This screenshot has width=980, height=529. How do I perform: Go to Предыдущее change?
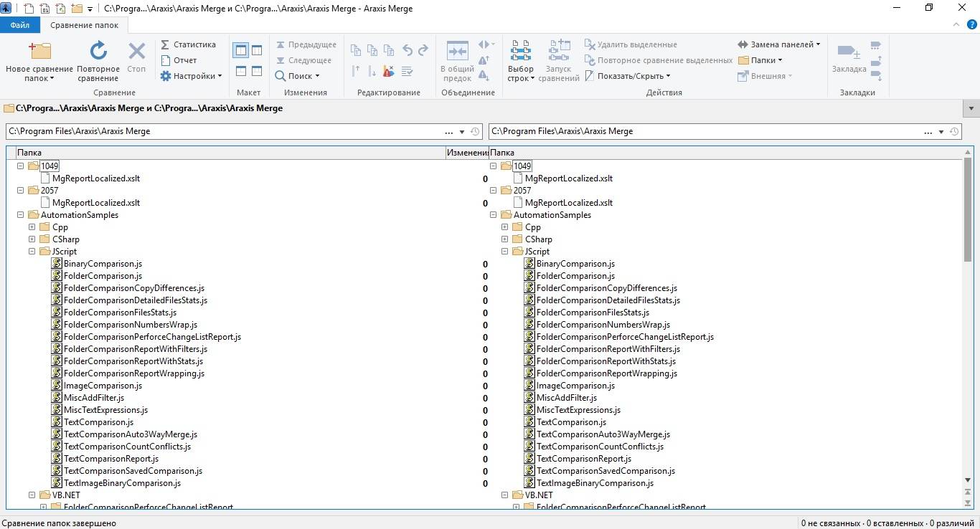306,44
